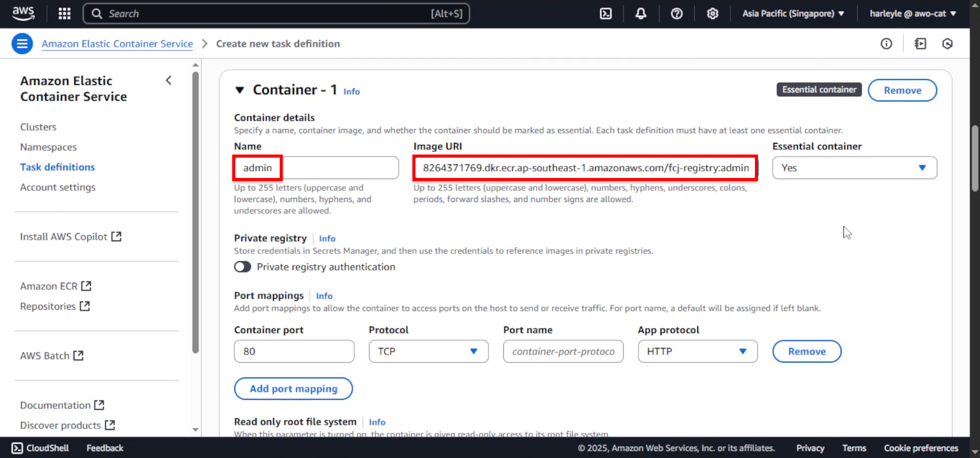Click the Essential container badge

819,90
